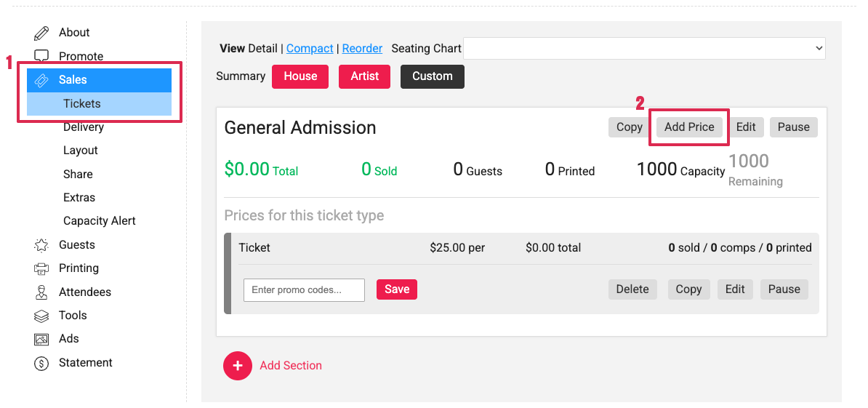The width and height of the screenshot is (868, 408).
Task: Go to the Capacity Alert menu item
Action: (99, 221)
